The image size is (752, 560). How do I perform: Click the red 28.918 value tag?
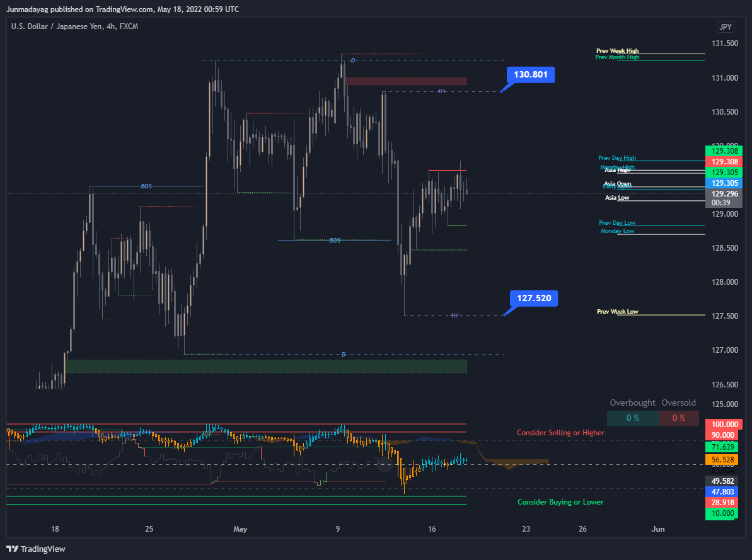click(x=722, y=503)
